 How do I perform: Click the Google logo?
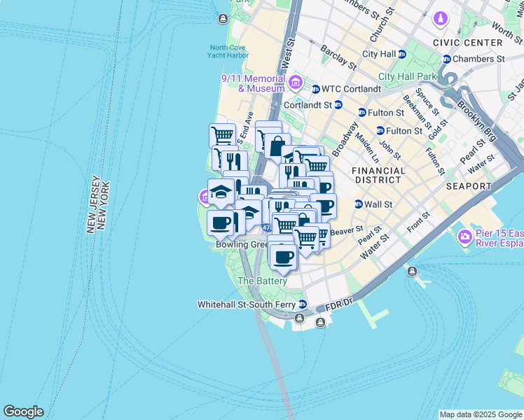(23, 412)
